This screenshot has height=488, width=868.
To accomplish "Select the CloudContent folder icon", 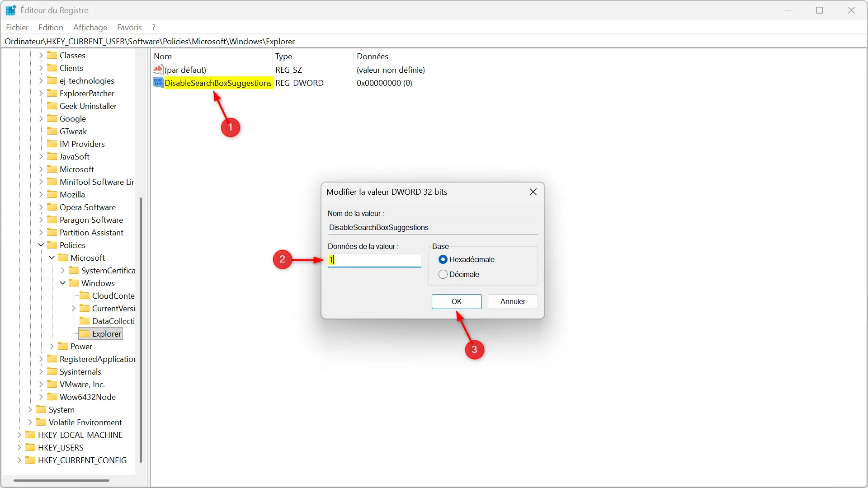I will click(x=85, y=296).
